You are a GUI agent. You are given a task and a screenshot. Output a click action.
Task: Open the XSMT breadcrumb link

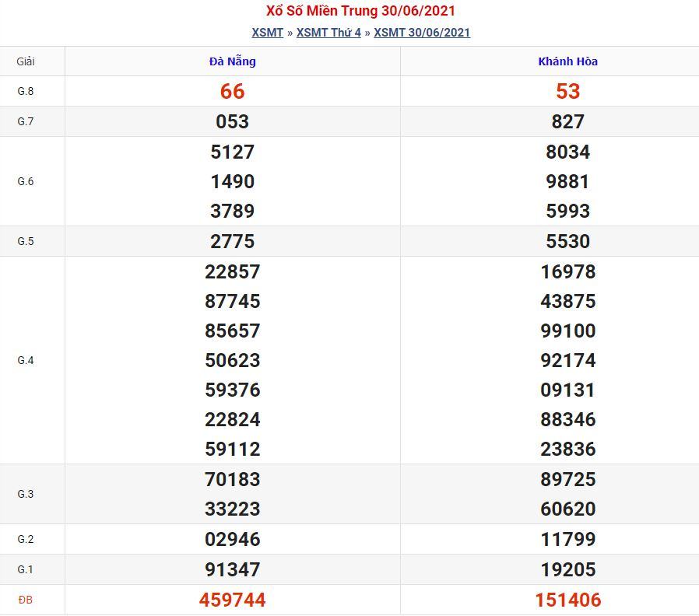(268, 33)
